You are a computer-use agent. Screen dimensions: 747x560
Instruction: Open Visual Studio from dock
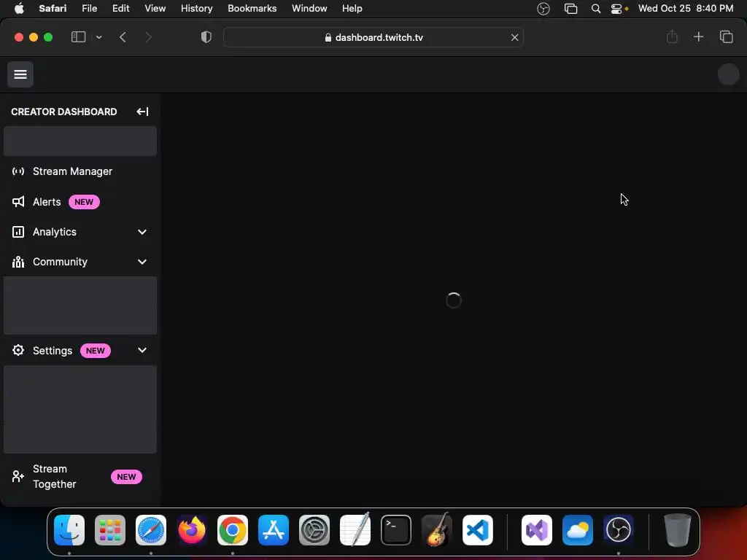pyautogui.click(x=537, y=529)
